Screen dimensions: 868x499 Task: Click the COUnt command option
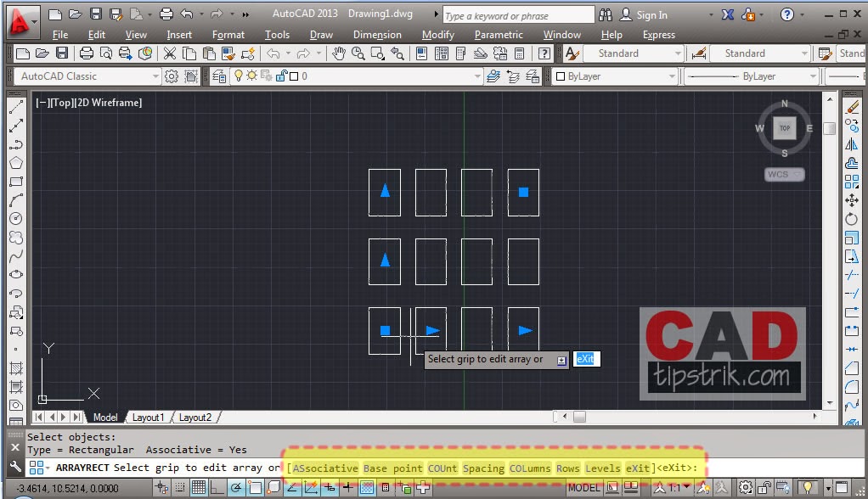[x=442, y=468]
